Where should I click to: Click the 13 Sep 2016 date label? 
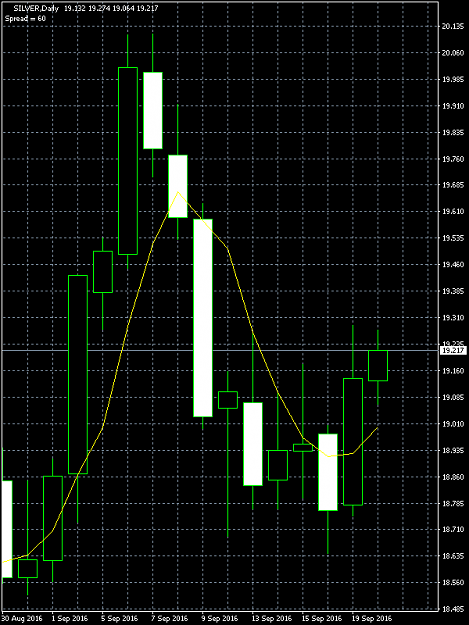tap(272, 619)
